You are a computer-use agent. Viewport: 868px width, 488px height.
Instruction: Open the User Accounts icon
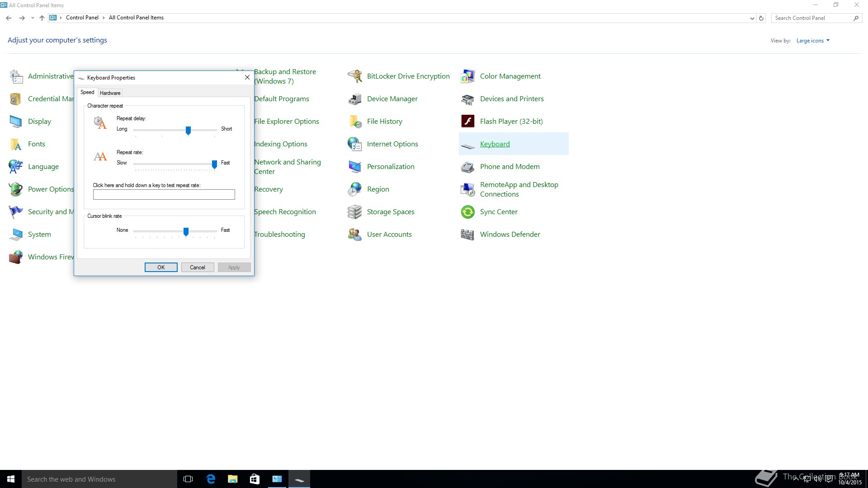click(x=355, y=235)
